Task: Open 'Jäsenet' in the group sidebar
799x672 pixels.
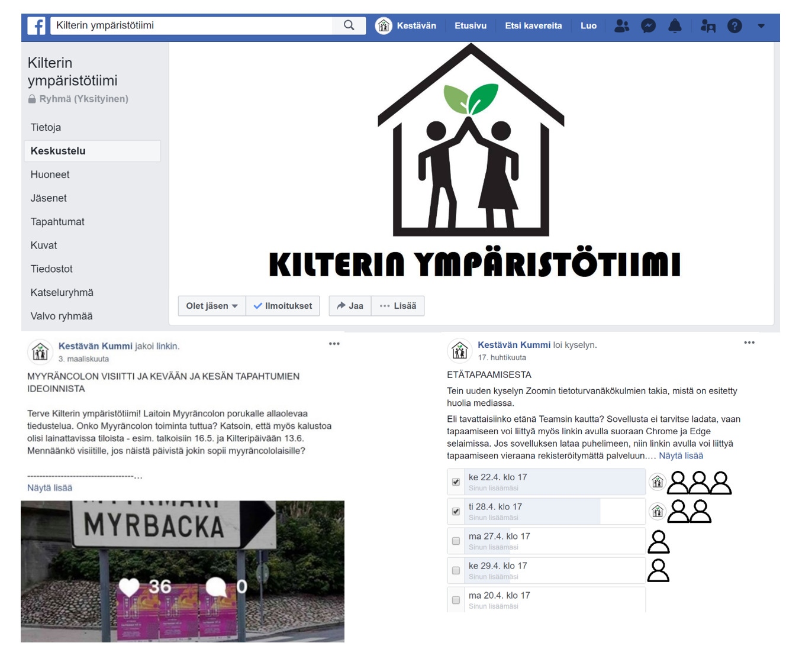Action: tap(49, 198)
